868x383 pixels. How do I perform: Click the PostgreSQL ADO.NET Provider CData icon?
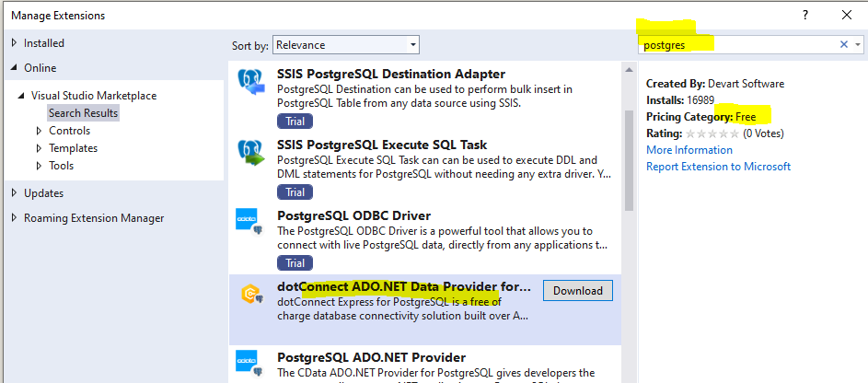click(x=249, y=363)
